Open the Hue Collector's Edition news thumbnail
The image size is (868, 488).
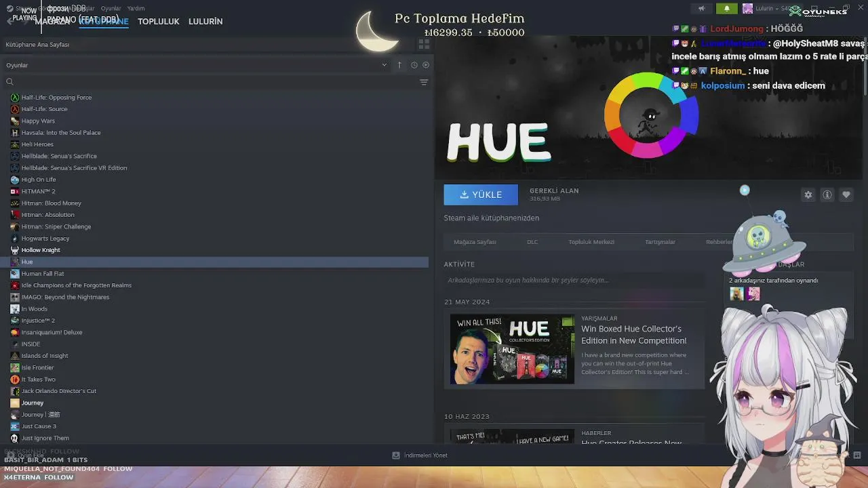tap(512, 348)
